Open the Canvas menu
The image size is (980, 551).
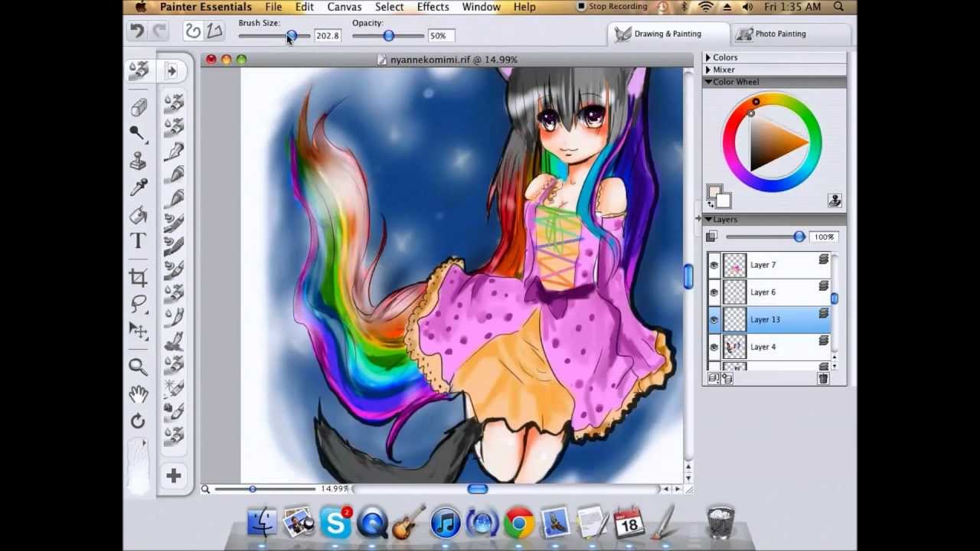click(x=345, y=7)
